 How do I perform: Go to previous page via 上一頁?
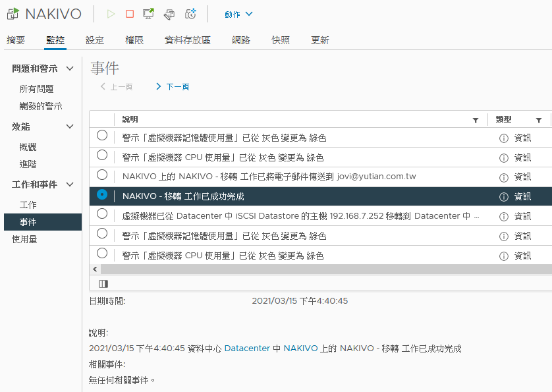pyautogui.click(x=117, y=87)
